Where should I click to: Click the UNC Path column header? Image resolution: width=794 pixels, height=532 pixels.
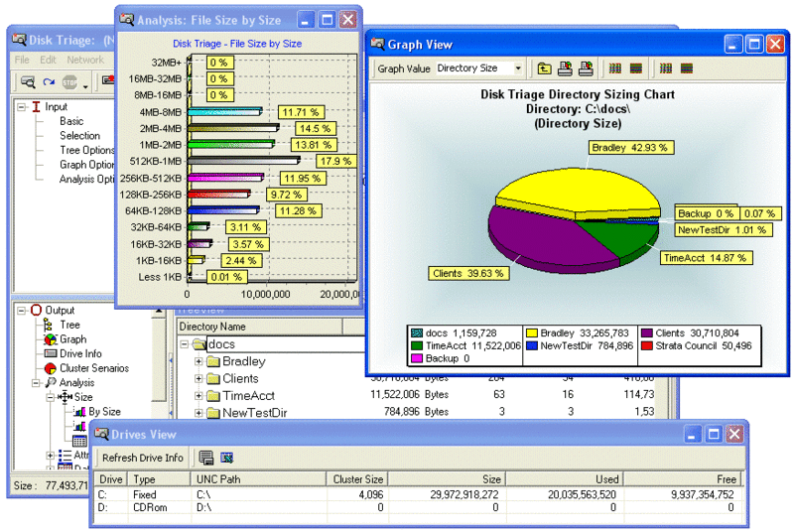click(x=259, y=478)
